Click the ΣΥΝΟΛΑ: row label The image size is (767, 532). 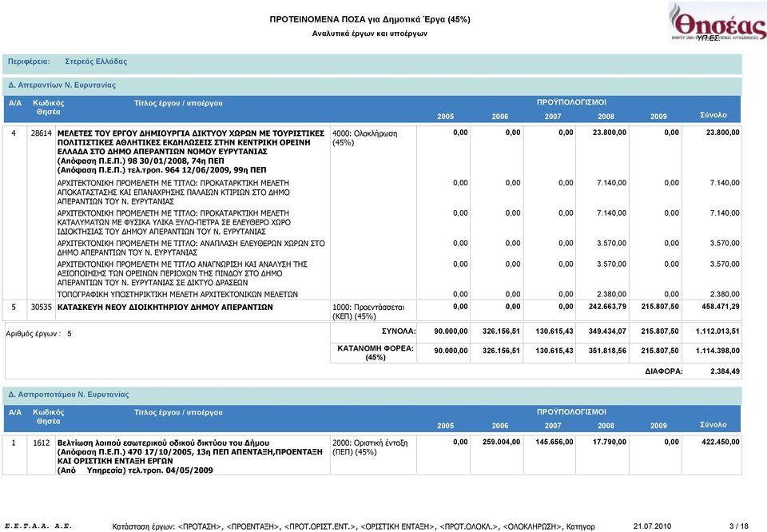pos(399,331)
